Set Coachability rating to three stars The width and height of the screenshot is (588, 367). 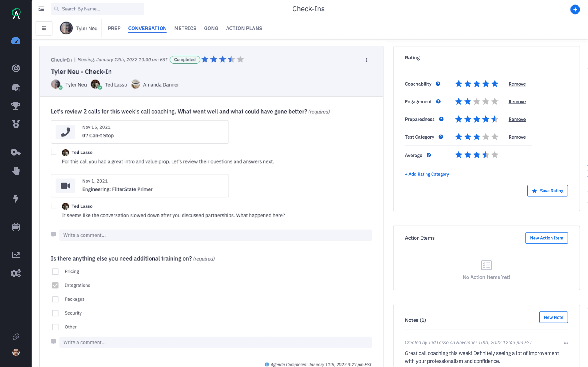coord(476,84)
